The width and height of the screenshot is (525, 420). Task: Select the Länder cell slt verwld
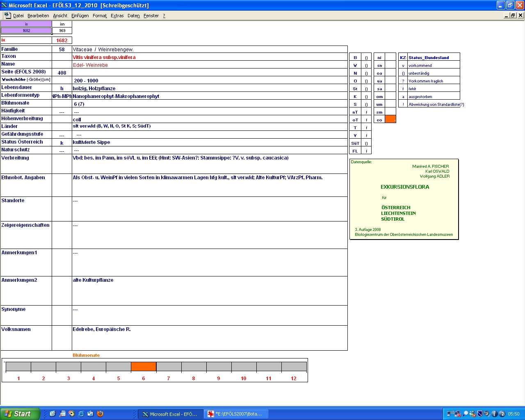(x=210, y=126)
